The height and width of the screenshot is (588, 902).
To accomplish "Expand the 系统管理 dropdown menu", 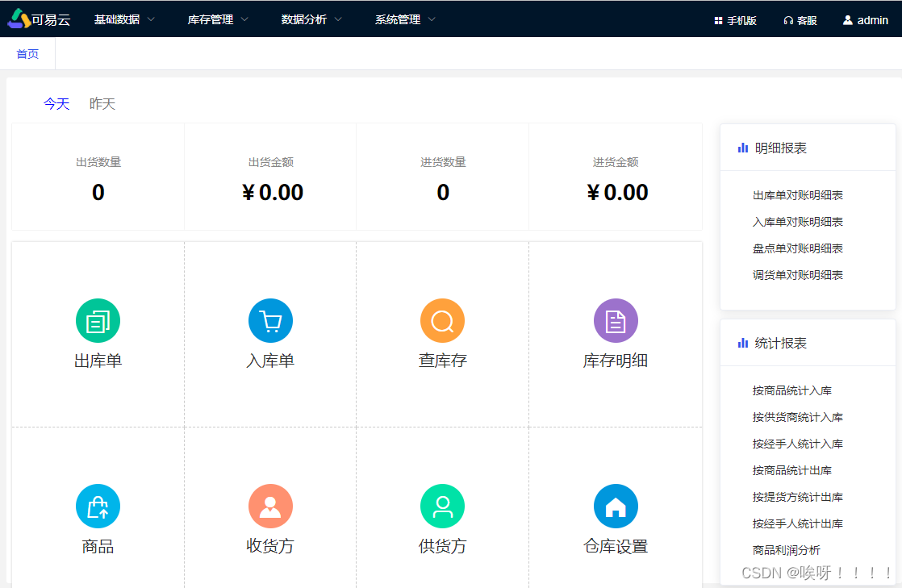I will coord(398,19).
